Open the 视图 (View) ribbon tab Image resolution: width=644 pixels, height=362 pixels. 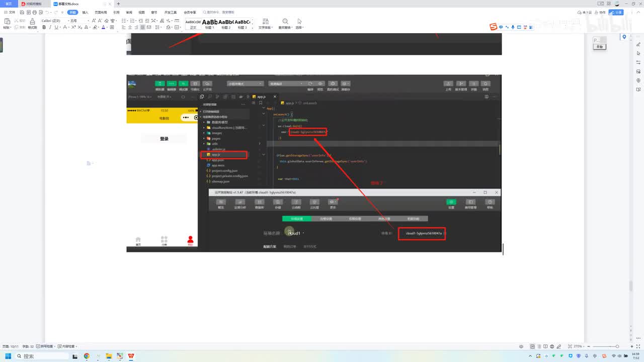click(x=141, y=12)
